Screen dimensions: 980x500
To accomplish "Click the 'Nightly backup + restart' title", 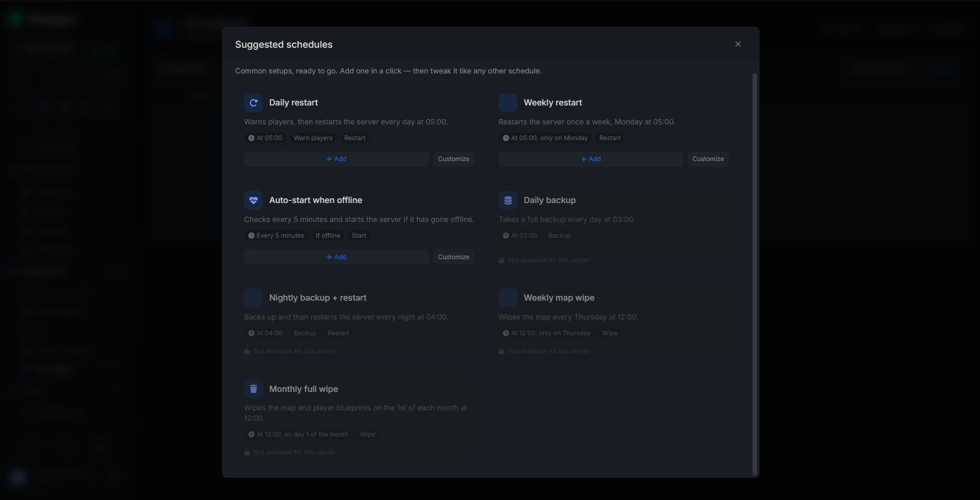I will tap(318, 298).
